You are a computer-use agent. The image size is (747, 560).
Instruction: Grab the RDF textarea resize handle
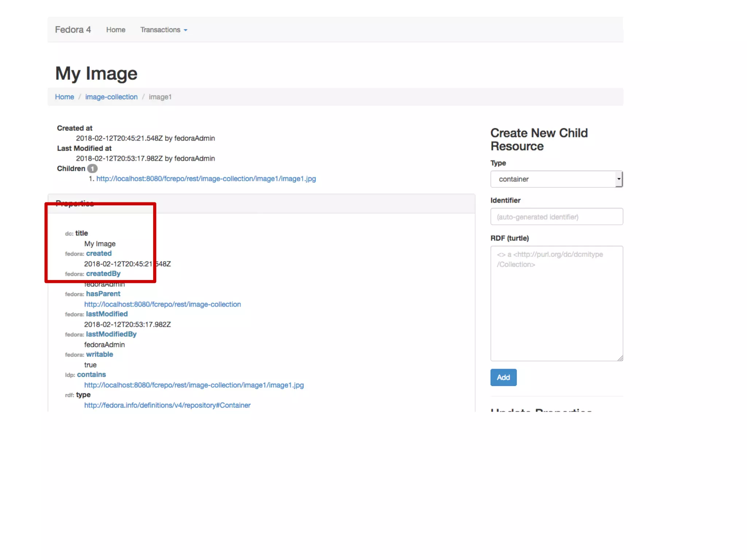(620, 358)
